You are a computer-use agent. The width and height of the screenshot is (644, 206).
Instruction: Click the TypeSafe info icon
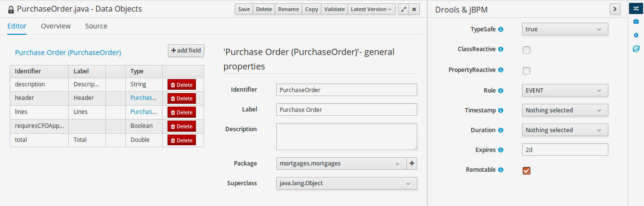pyautogui.click(x=501, y=29)
